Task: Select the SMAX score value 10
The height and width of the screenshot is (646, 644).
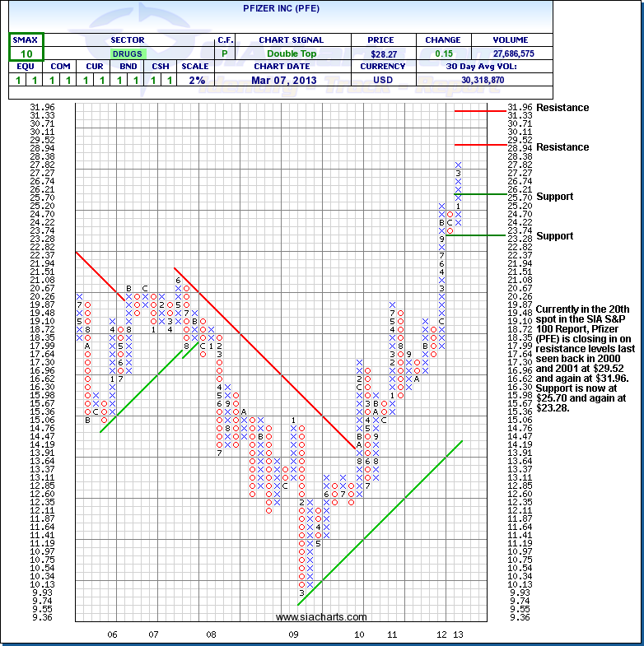Action: click(x=26, y=53)
